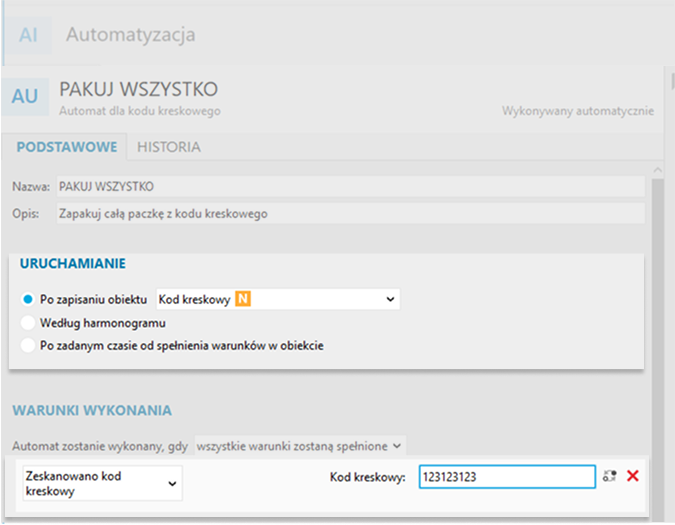The width and height of the screenshot is (675, 525).
Task: Click the AI Automatyzacja module icon
Action: pos(28,35)
